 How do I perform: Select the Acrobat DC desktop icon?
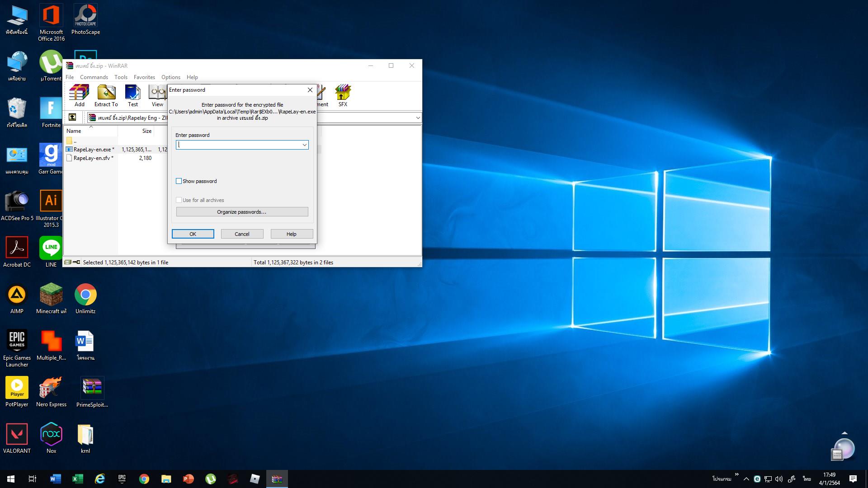click(x=17, y=252)
